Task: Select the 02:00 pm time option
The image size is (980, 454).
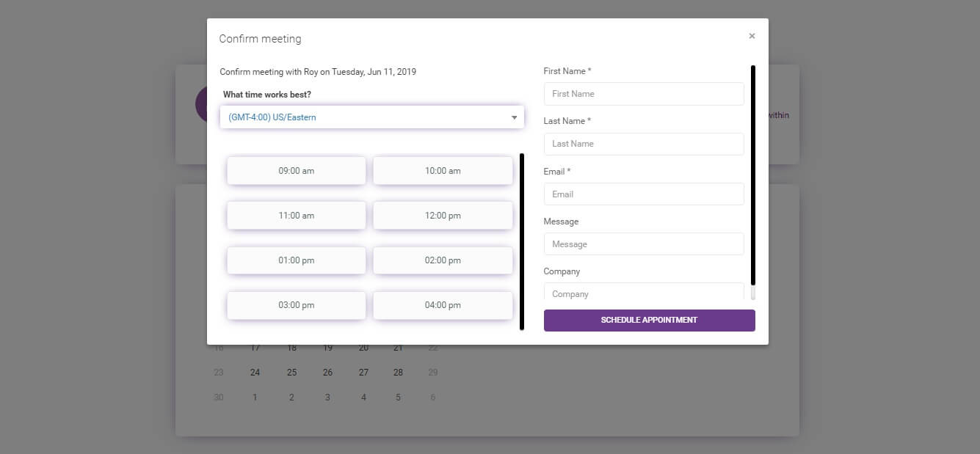Action: 443,260
